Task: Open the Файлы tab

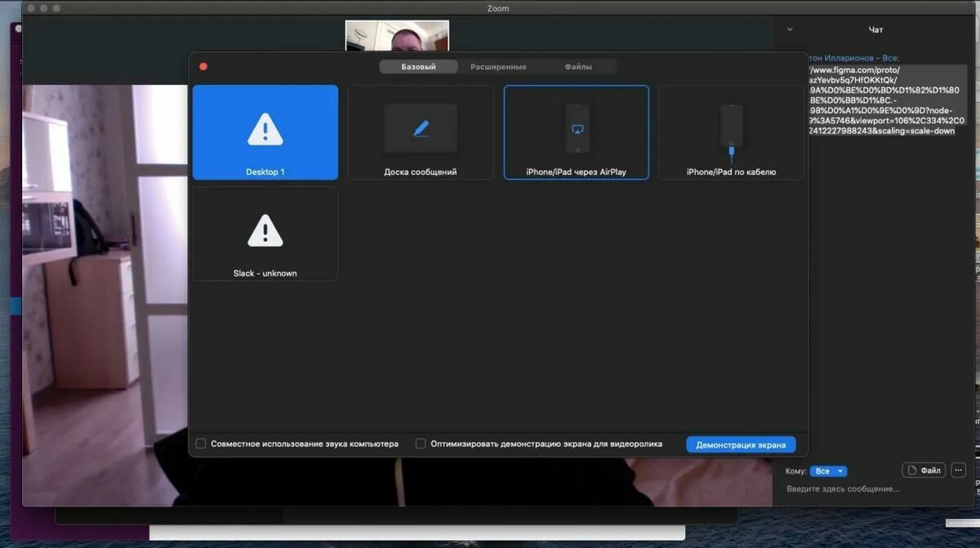Action: [578, 67]
